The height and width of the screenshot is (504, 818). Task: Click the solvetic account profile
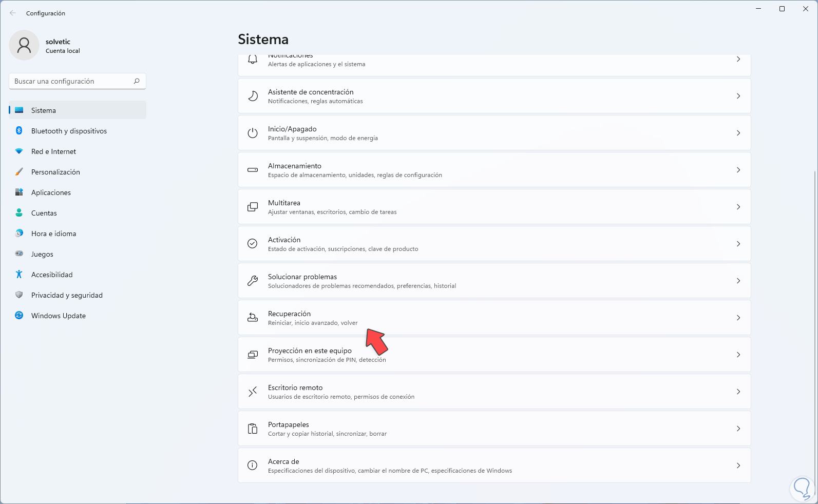[x=45, y=46]
